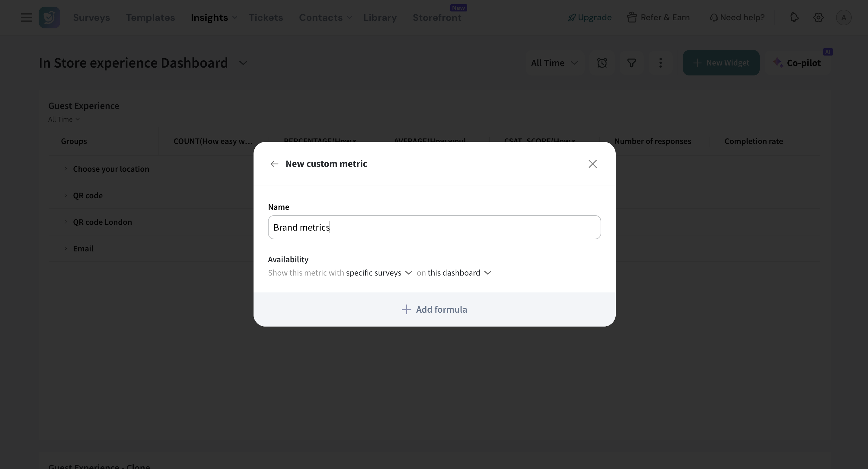Screen dimensions: 868x469
Task: Click the SurveySparrow logo icon
Action: (49, 18)
